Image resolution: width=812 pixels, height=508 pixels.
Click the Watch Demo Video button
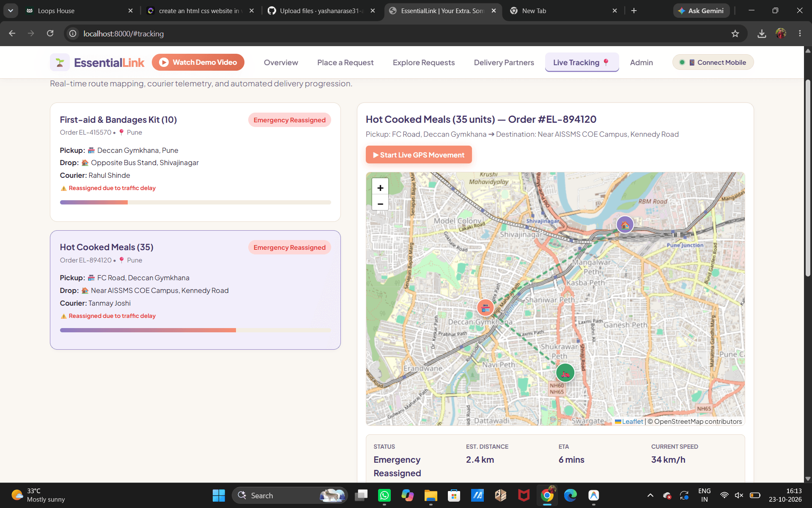click(x=198, y=62)
